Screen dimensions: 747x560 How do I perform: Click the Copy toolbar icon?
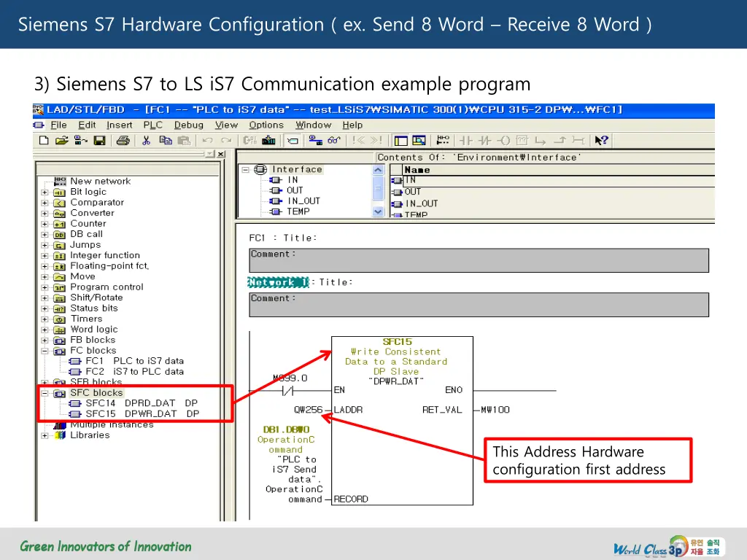click(166, 141)
